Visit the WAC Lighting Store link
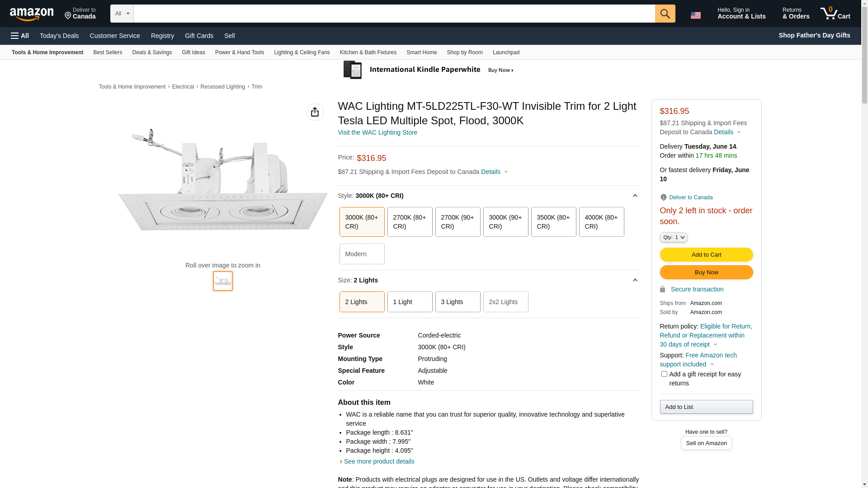Image resolution: width=868 pixels, height=488 pixels. 377,132
